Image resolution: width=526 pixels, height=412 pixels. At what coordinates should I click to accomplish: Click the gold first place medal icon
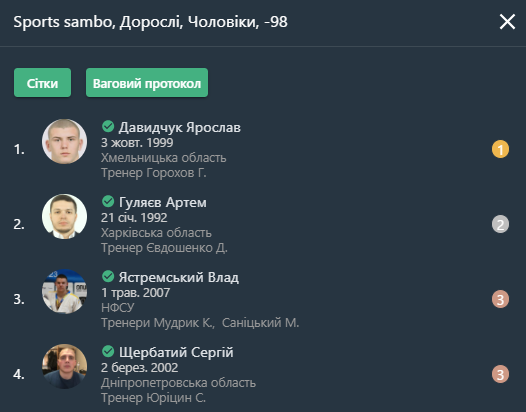tap(500, 149)
